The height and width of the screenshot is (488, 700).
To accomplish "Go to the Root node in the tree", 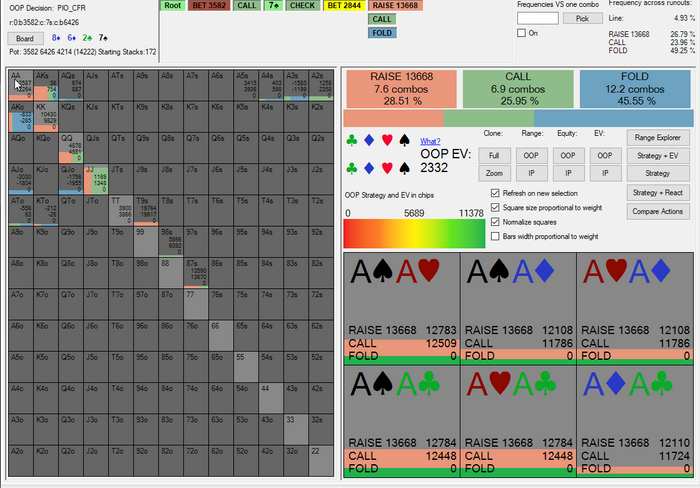I will coord(172,5).
